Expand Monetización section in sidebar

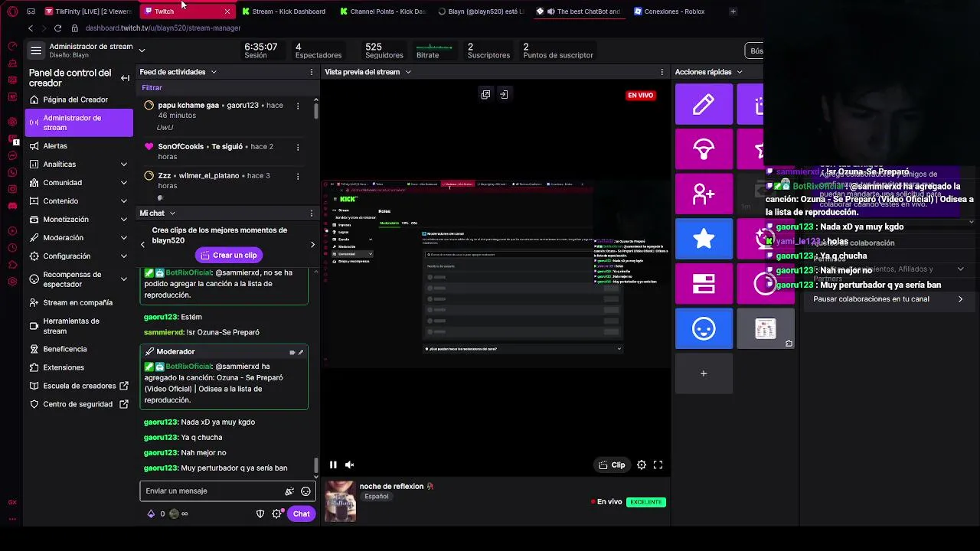click(x=124, y=220)
